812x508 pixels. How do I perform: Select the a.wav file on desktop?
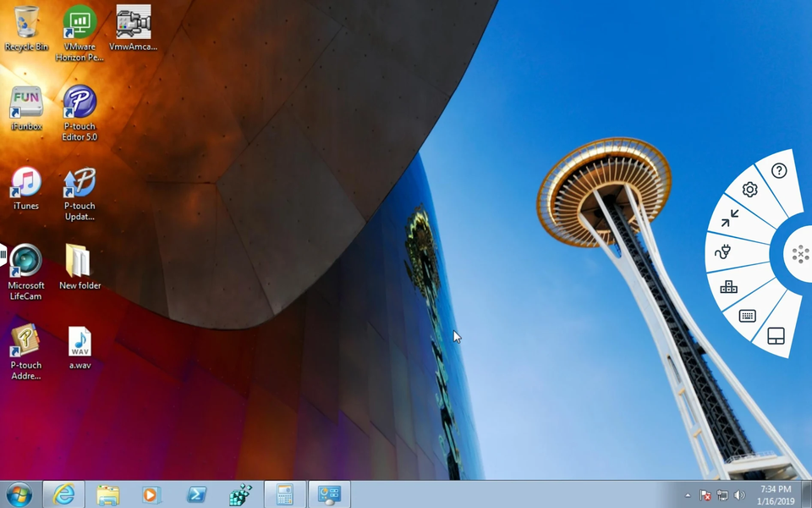(80, 348)
